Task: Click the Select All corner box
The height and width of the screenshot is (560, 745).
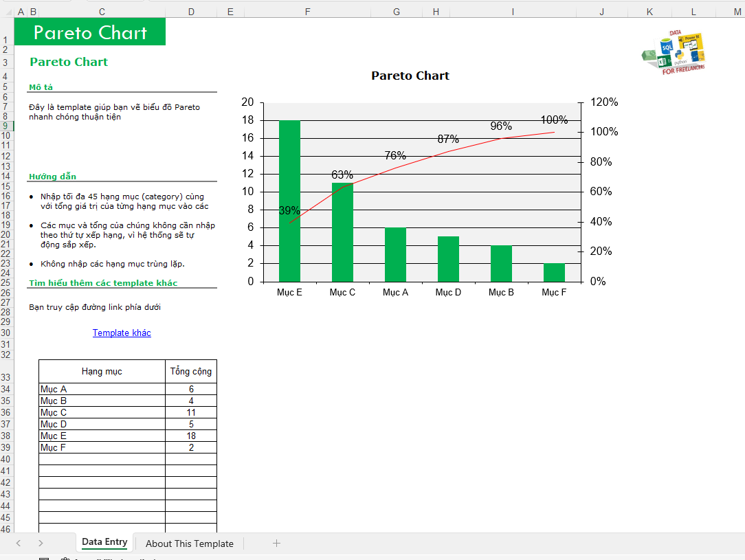Action: [x=7, y=12]
